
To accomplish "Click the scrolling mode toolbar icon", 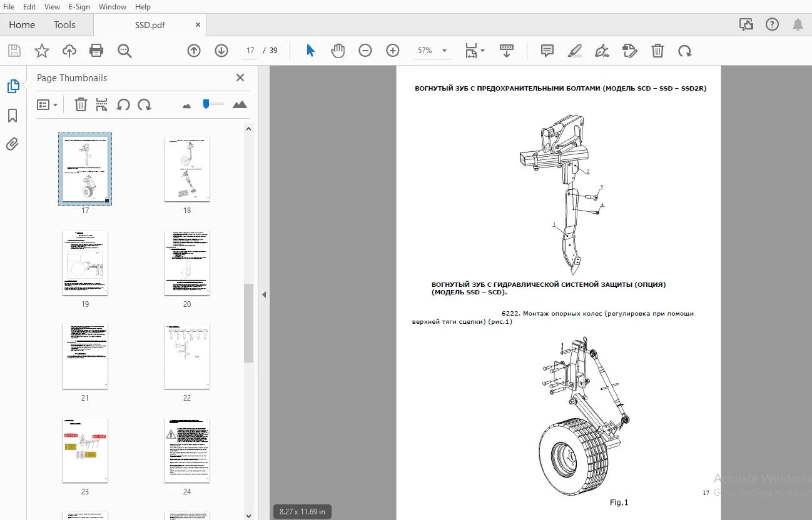I will click(507, 51).
